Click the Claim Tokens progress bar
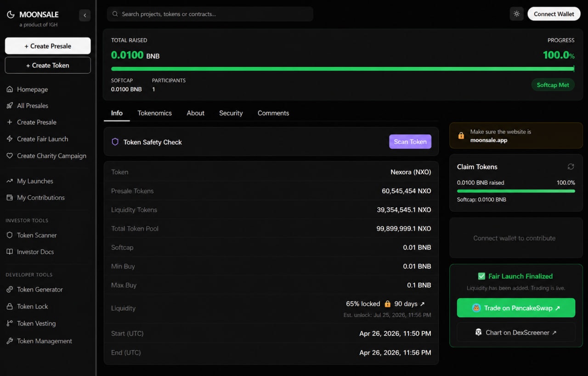This screenshot has height=376, width=588. [x=516, y=191]
